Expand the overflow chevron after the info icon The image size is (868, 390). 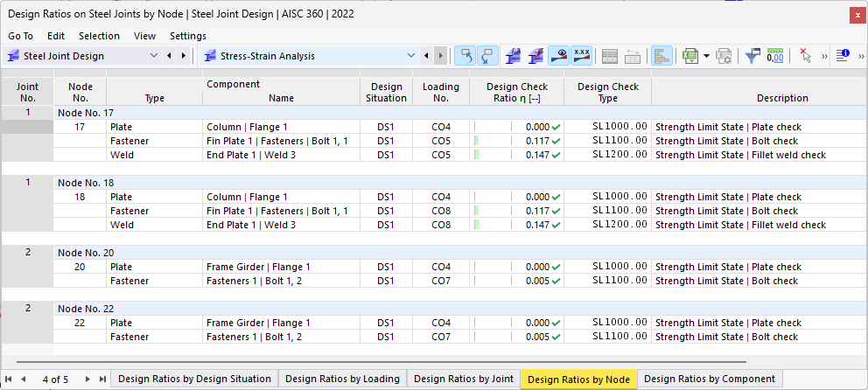[x=861, y=56]
